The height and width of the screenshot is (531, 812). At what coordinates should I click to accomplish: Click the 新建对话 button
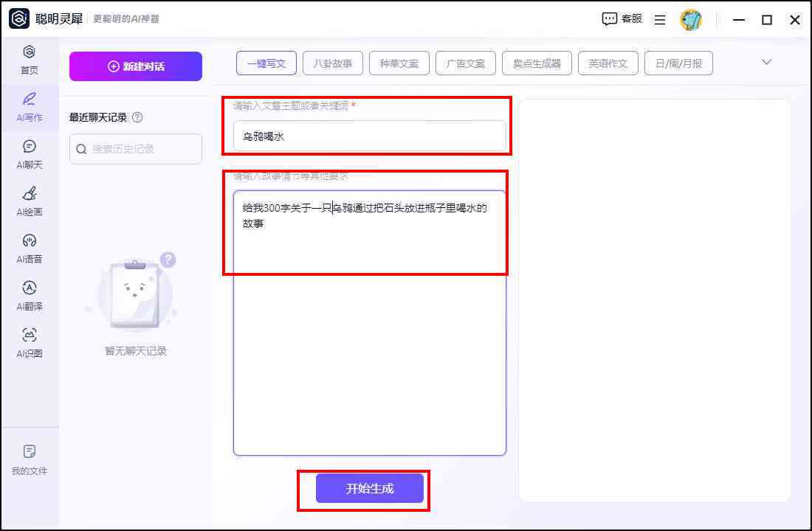136,66
